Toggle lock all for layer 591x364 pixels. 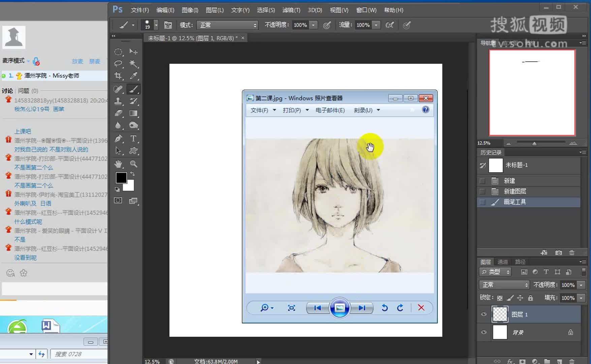pos(530,298)
